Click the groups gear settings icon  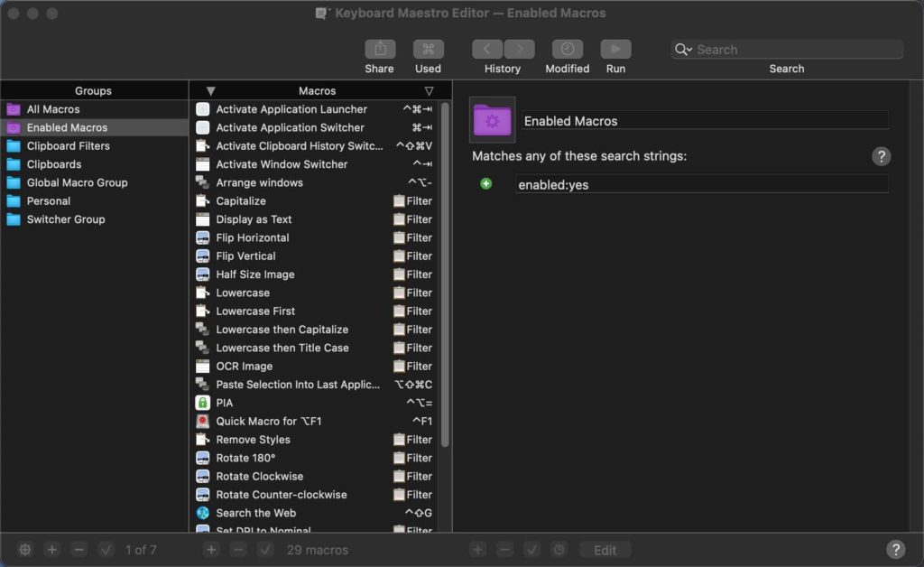pyautogui.click(x=24, y=549)
